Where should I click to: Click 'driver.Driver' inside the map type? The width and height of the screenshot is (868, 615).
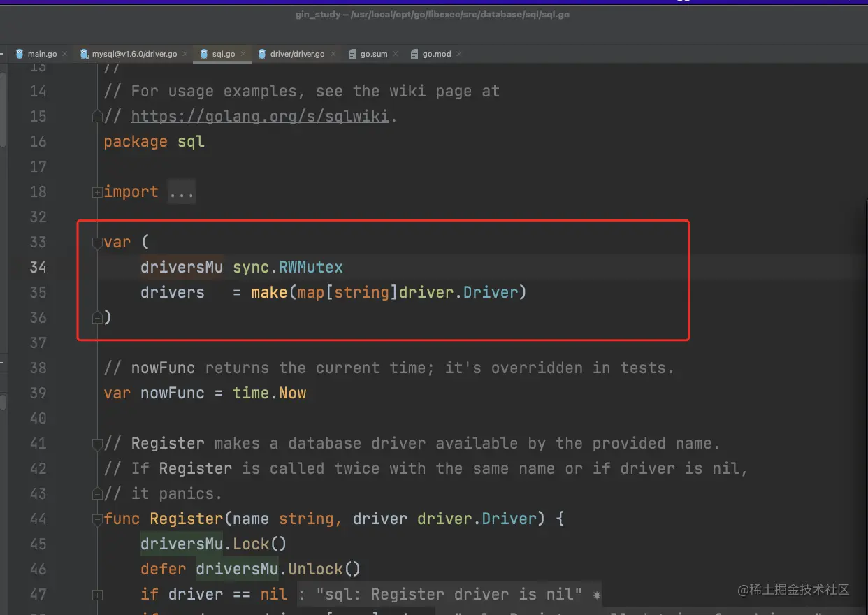458,292
